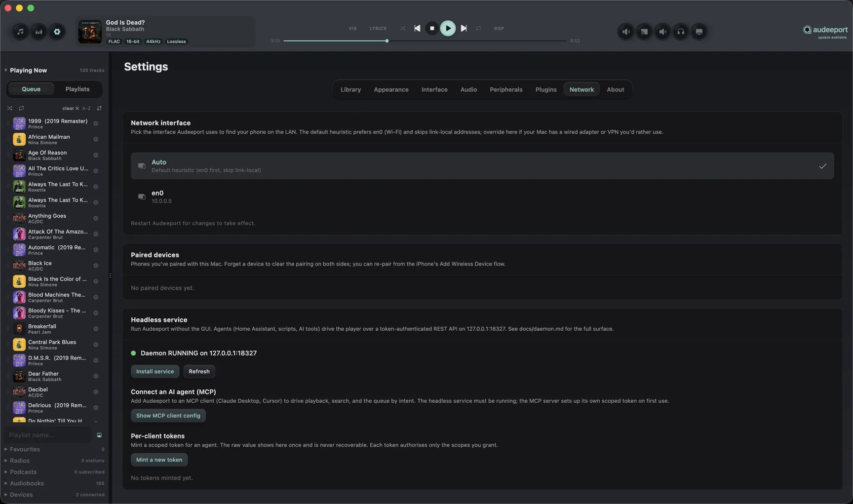Save the playlist with the save icon

[x=99, y=435]
